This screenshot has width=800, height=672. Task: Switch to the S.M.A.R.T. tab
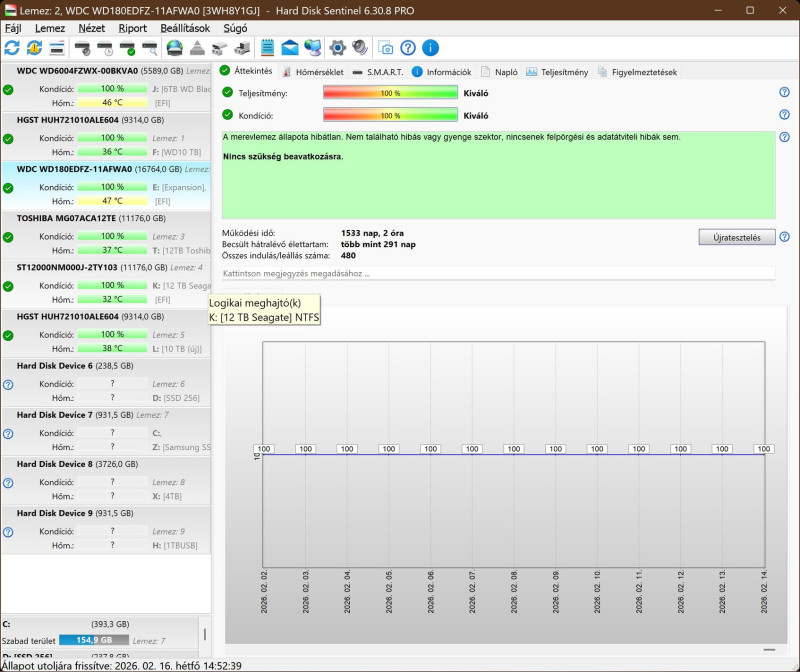(x=378, y=72)
